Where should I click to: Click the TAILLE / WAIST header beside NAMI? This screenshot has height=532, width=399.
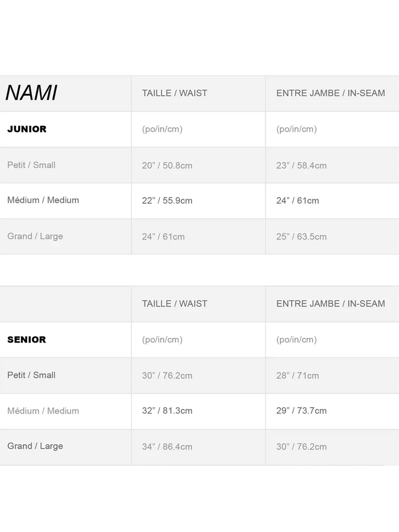click(175, 93)
